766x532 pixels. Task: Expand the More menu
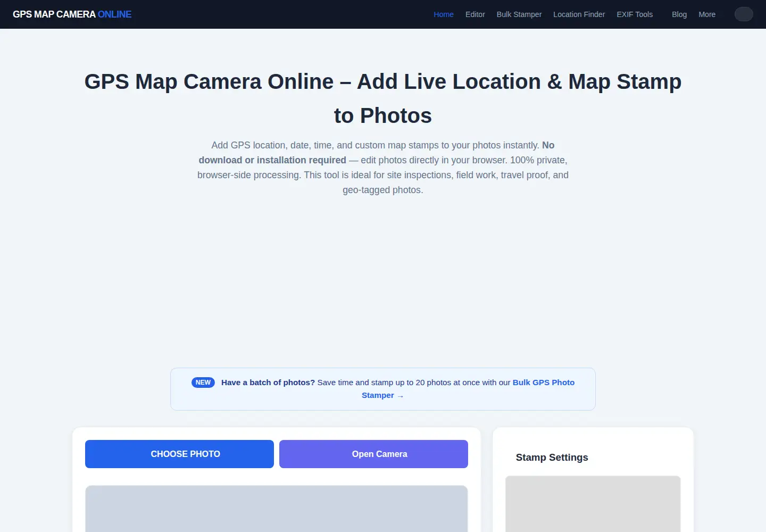click(706, 14)
